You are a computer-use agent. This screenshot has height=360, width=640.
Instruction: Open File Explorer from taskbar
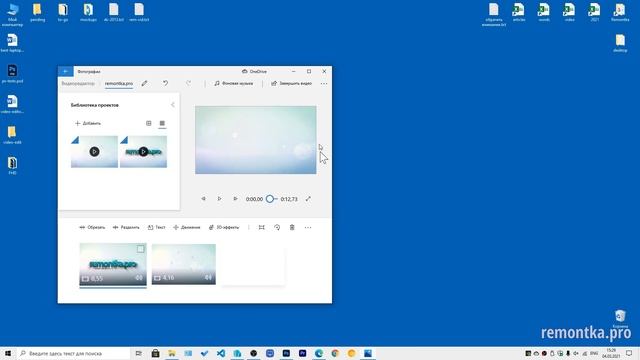coord(172,353)
